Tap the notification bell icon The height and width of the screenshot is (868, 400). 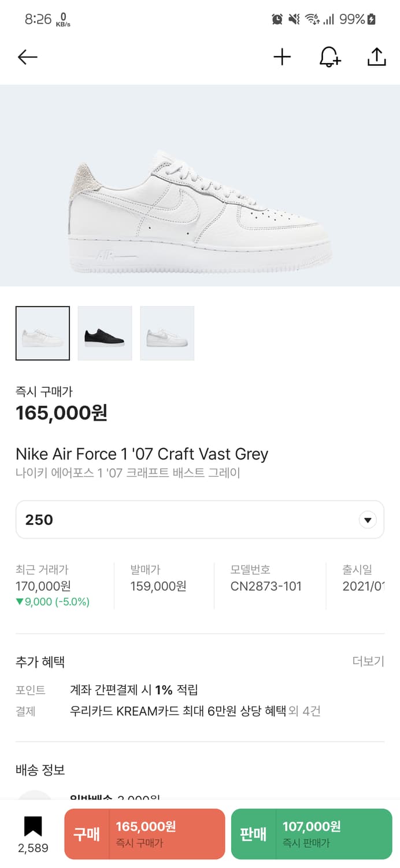click(x=329, y=57)
